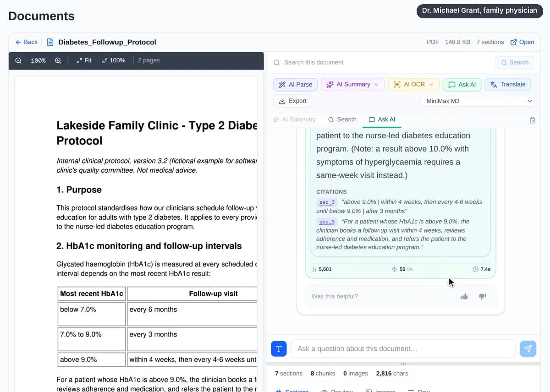Click the '8 chunks' stat
Image resolution: width=550 pixels, height=392 pixels.
tap(323, 373)
